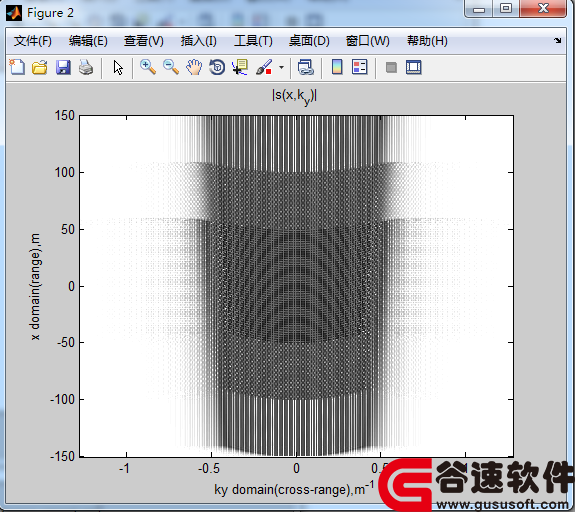This screenshot has width=575, height=512.
Task: Activate the Zoom Out tool
Action: [171, 67]
